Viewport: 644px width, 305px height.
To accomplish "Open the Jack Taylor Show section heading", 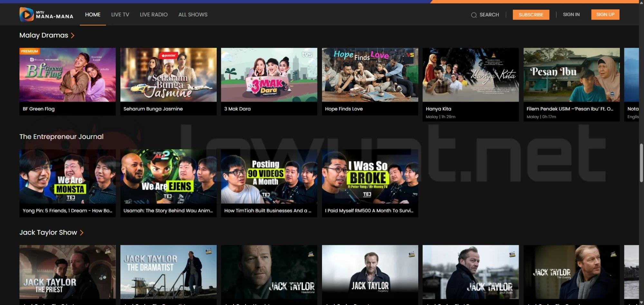I will click(x=48, y=233).
